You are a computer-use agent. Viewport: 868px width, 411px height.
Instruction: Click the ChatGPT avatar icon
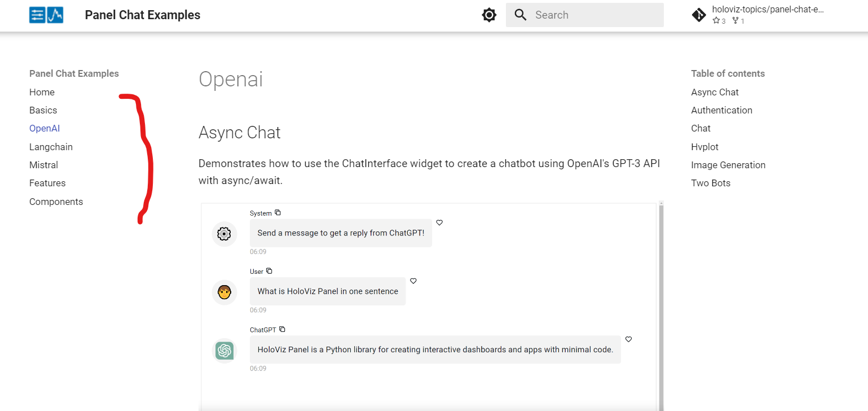click(224, 350)
